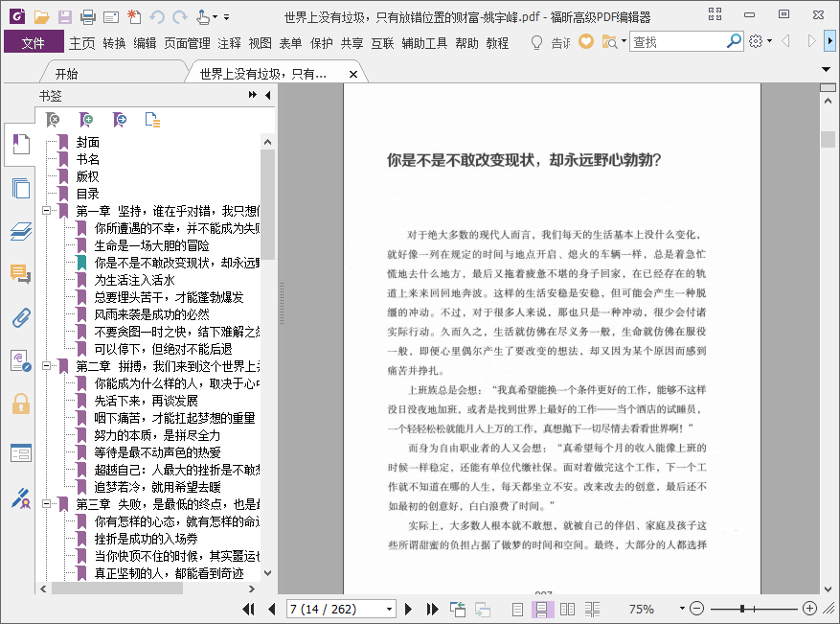The image size is (840, 624).
Task: Collapse the 第三章 bookmark tree node
Action: tap(46, 504)
